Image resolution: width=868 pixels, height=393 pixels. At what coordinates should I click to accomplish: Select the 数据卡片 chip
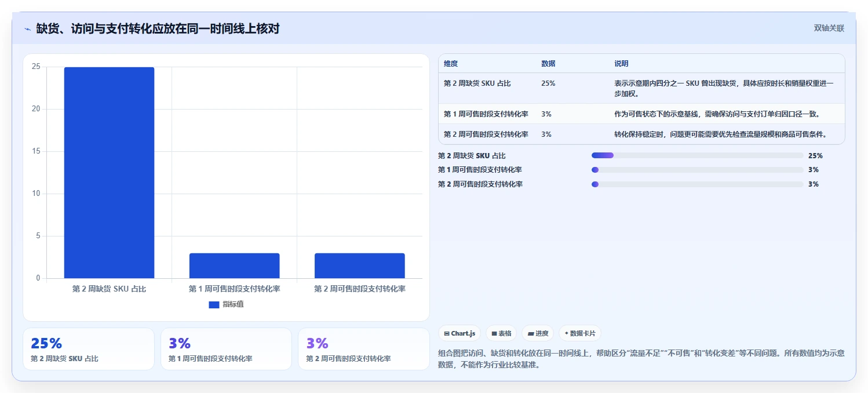point(580,333)
